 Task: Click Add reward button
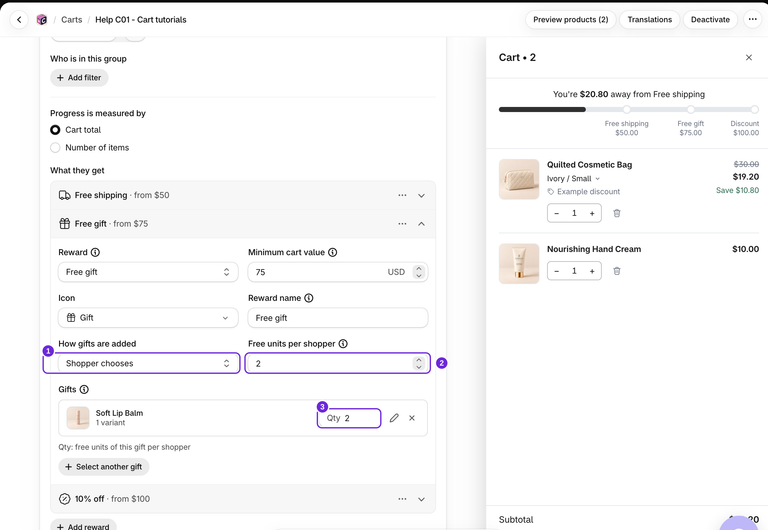click(83, 526)
